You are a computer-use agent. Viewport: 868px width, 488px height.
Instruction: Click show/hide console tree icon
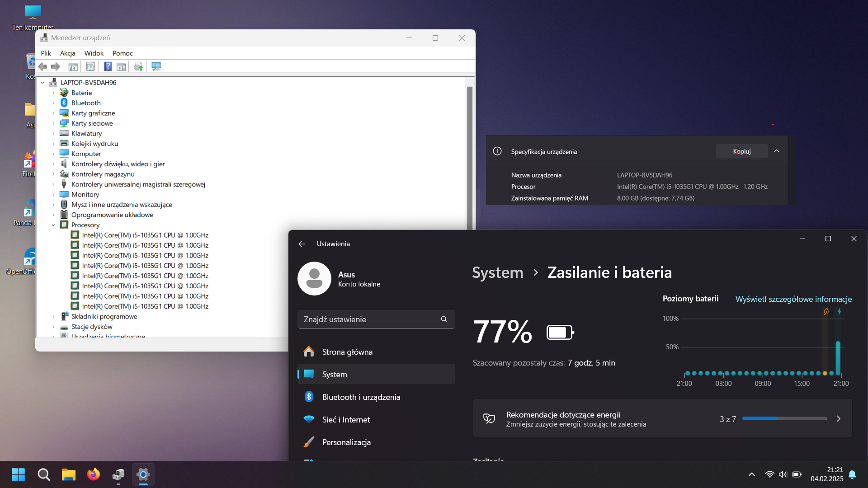(73, 67)
